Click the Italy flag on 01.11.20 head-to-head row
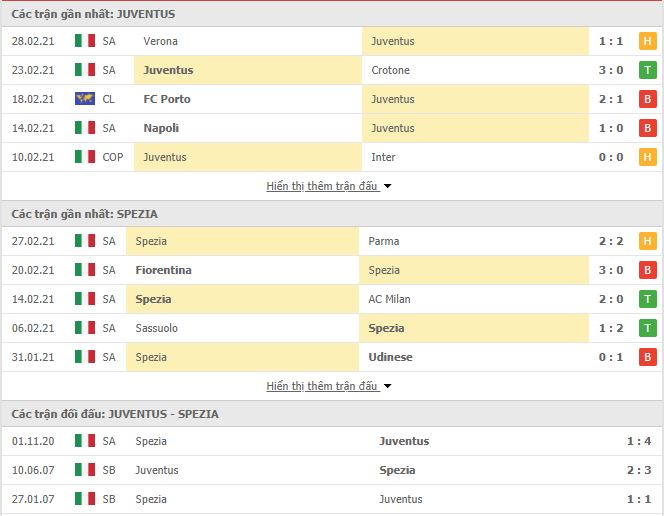664x516 pixels. point(85,441)
